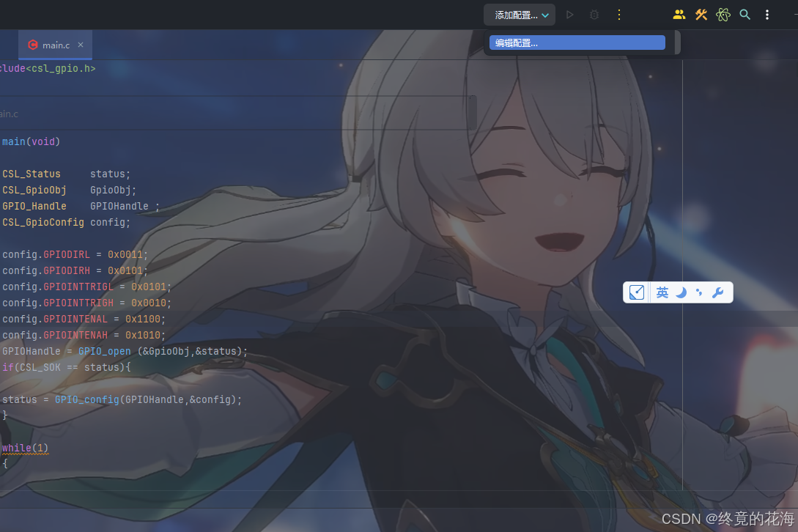The image size is (798, 532).
Task: Toggle the moon half-width mode icon
Action: point(681,292)
